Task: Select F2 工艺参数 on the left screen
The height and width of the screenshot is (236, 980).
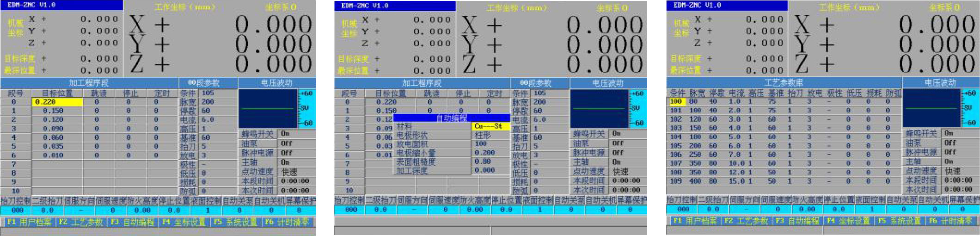Action: [x=81, y=222]
